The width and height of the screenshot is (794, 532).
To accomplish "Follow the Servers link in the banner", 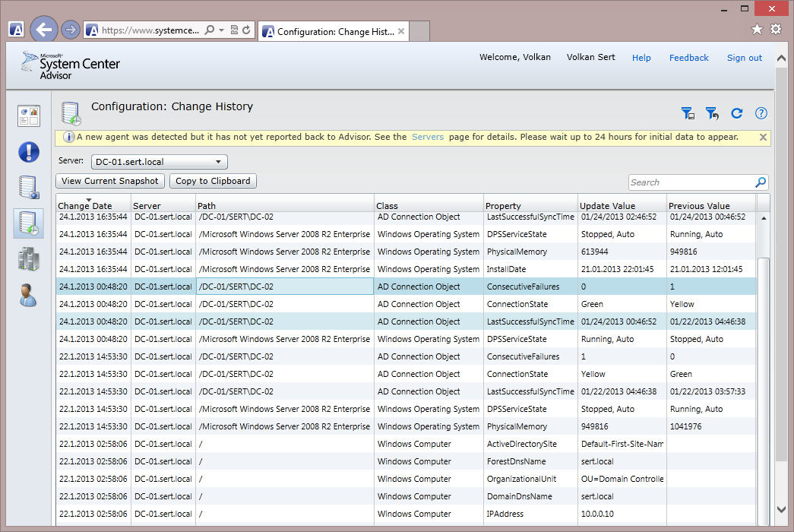I will [x=427, y=137].
